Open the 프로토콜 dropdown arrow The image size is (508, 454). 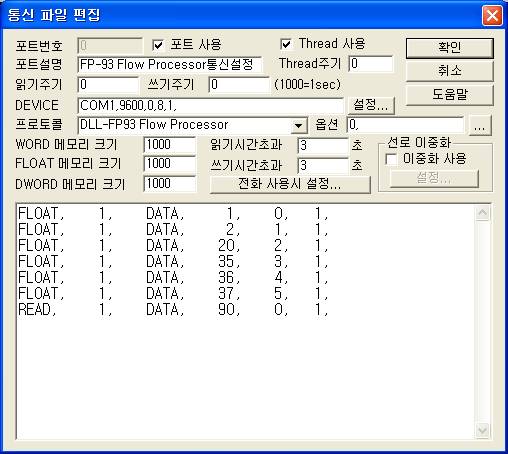point(299,126)
